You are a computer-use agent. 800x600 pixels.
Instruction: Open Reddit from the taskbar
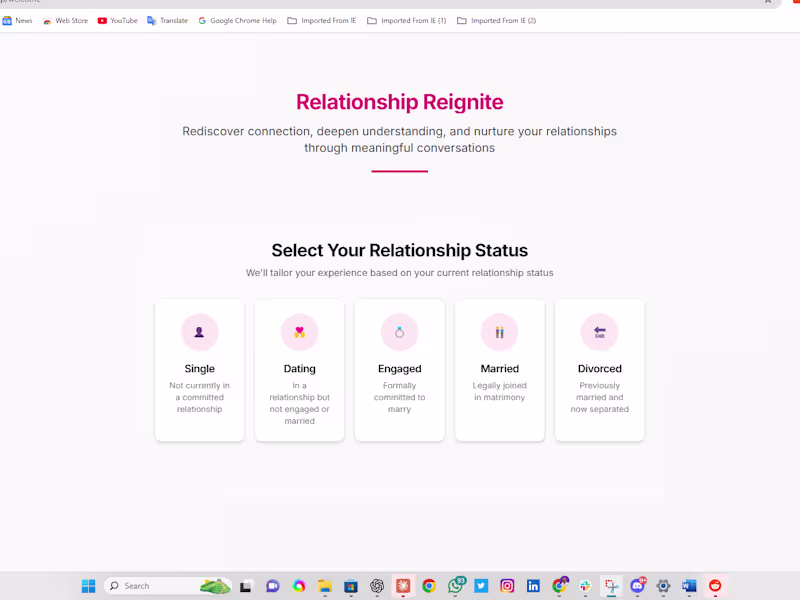[x=715, y=586]
